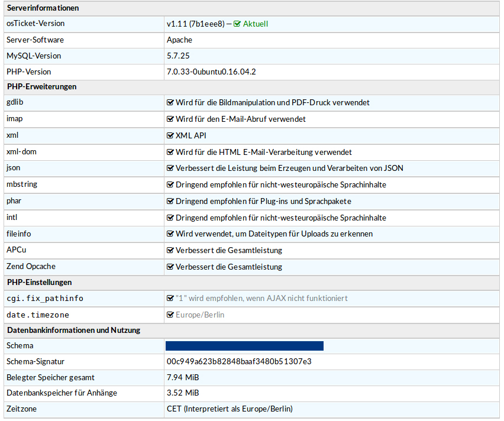Click the json extension name
Image resolution: width=504 pixels, height=421 pixels.
[x=13, y=168]
